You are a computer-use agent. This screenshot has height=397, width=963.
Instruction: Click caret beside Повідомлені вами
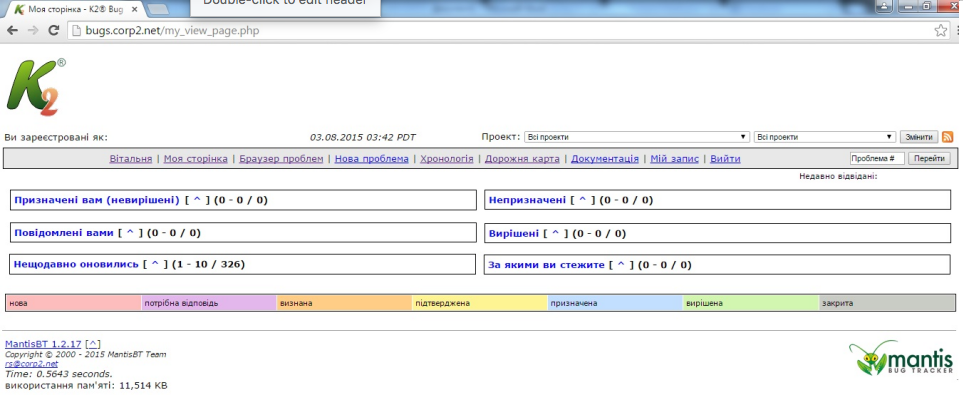[x=130, y=233]
